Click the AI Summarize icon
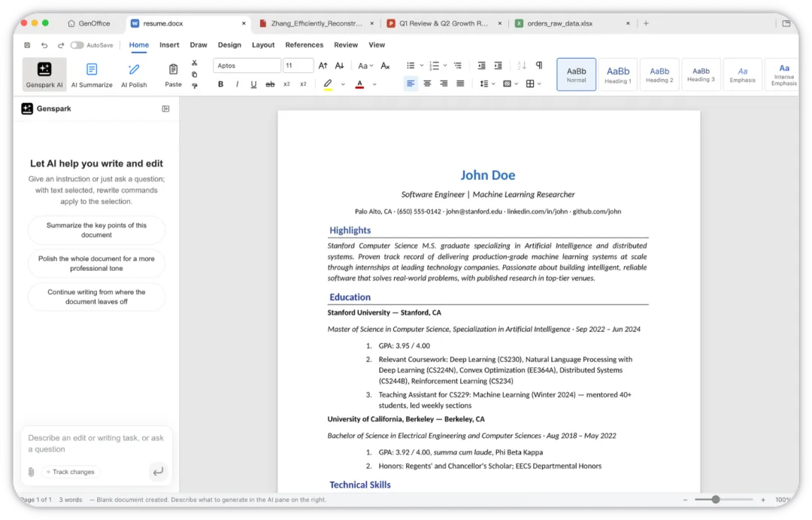 pyautogui.click(x=92, y=69)
